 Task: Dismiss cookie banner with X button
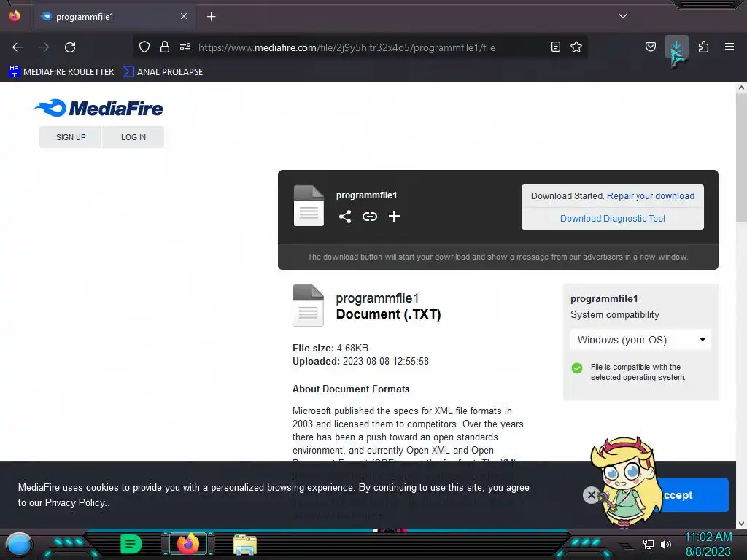591,495
